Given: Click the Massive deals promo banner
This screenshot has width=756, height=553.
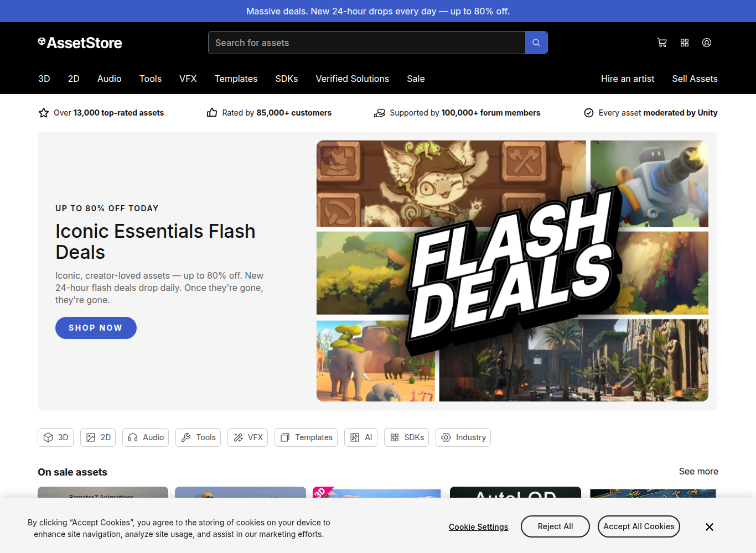Looking at the screenshot, I should pos(378,11).
